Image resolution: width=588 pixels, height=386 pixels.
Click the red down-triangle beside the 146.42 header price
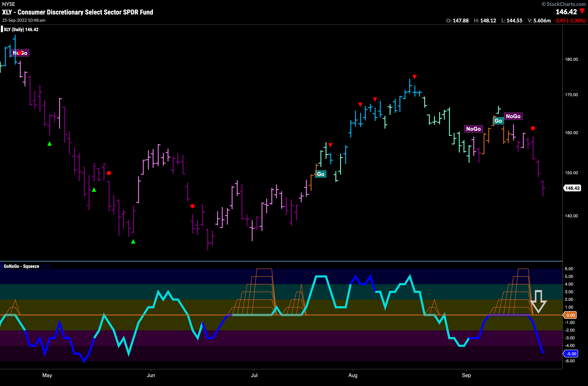point(582,11)
